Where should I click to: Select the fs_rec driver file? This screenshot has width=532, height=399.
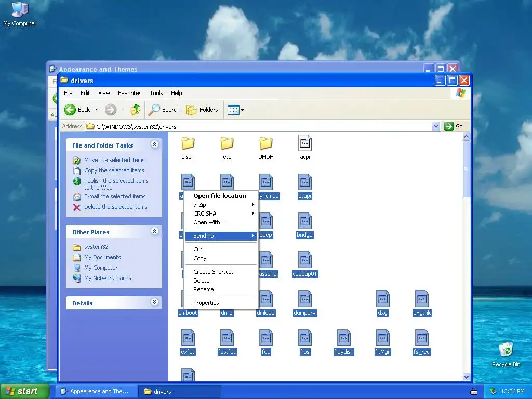pyautogui.click(x=422, y=343)
